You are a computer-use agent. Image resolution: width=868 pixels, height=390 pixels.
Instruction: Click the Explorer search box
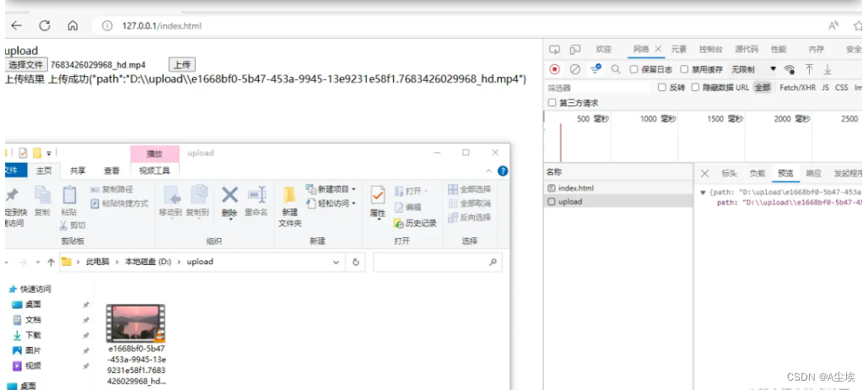click(x=437, y=262)
